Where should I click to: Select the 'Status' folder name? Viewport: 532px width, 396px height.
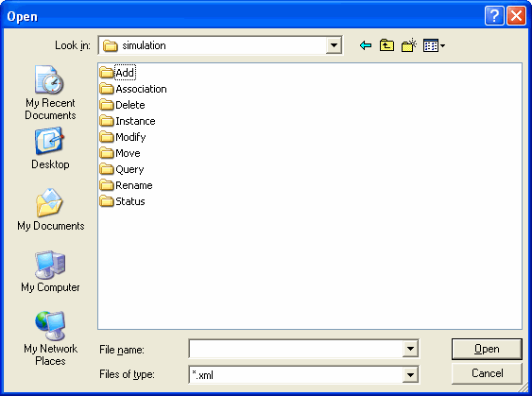(130, 201)
